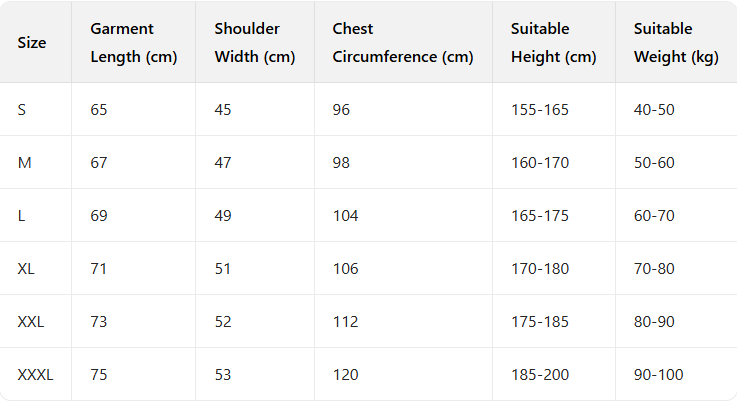737x402 pixels.
Task: Select the Suitable Height (cm) header
Action: 553,43
